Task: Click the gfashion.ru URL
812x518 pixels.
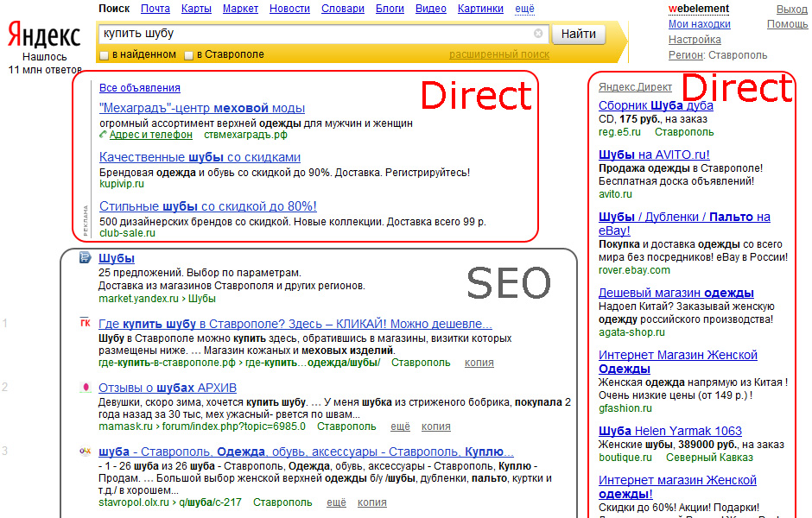Action: (625, 408)
